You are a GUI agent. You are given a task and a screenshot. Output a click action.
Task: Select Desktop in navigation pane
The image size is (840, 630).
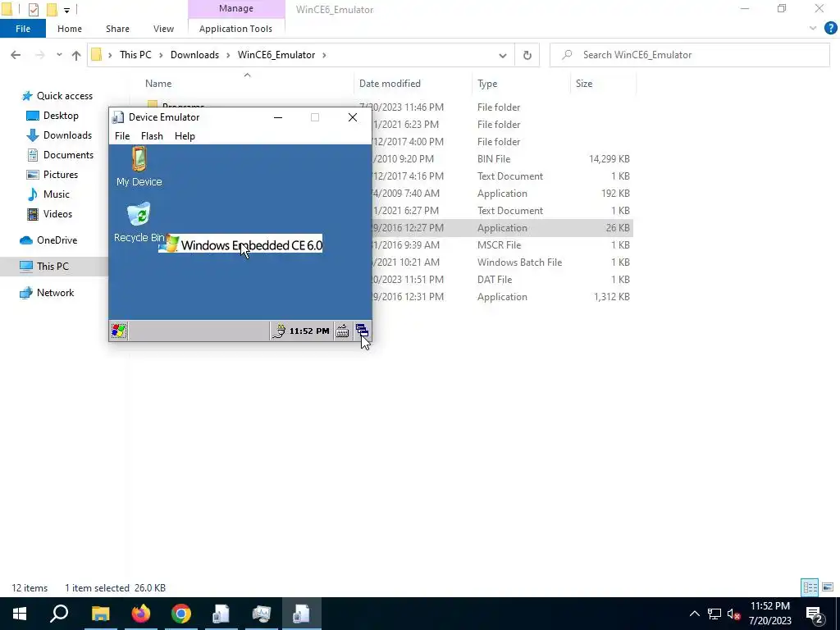52,116
